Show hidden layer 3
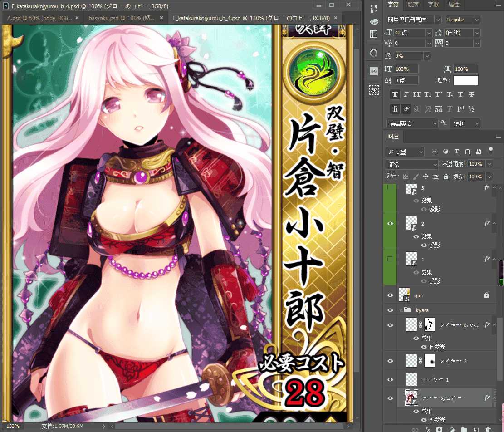The height and width of the screenshot is (432, 504). coord(390,187)
